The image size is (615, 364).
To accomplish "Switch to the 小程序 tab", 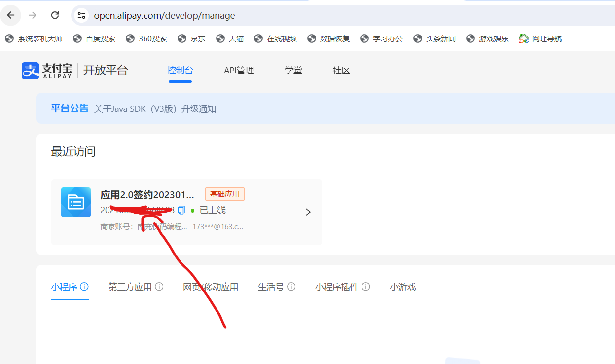I will (64, 287).
